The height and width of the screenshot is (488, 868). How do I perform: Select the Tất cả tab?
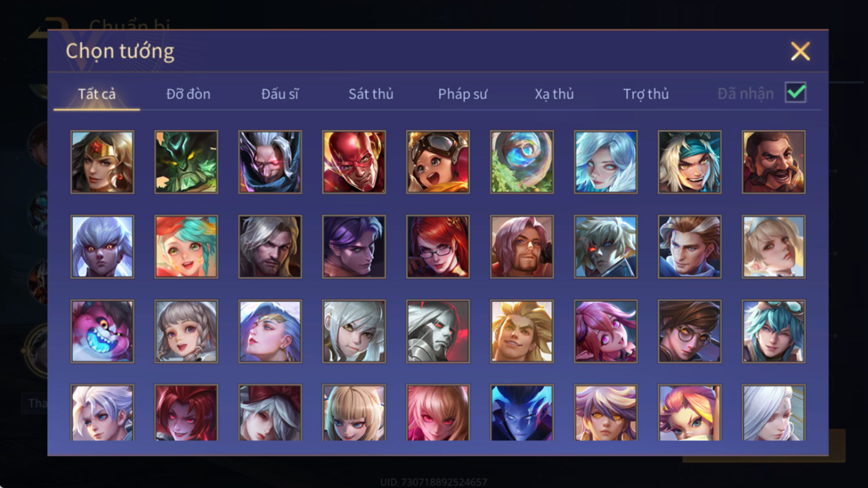coord(97,94)
